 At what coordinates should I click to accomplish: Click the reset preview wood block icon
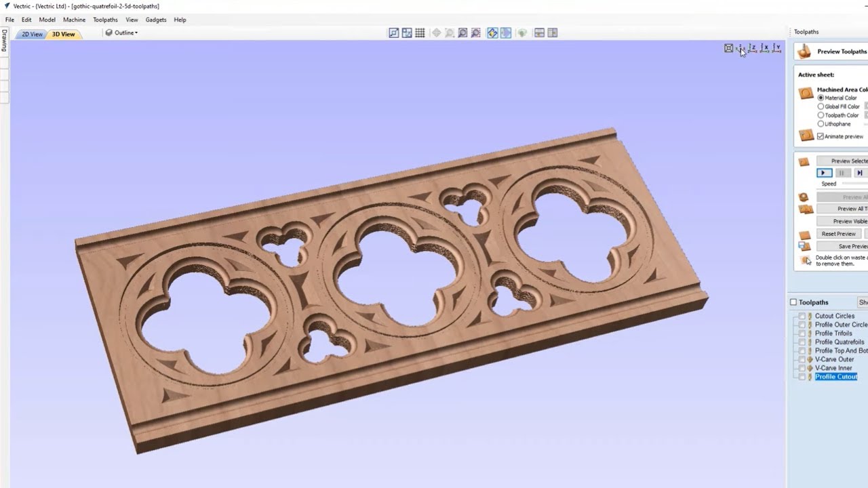click(x=805, y=235)
